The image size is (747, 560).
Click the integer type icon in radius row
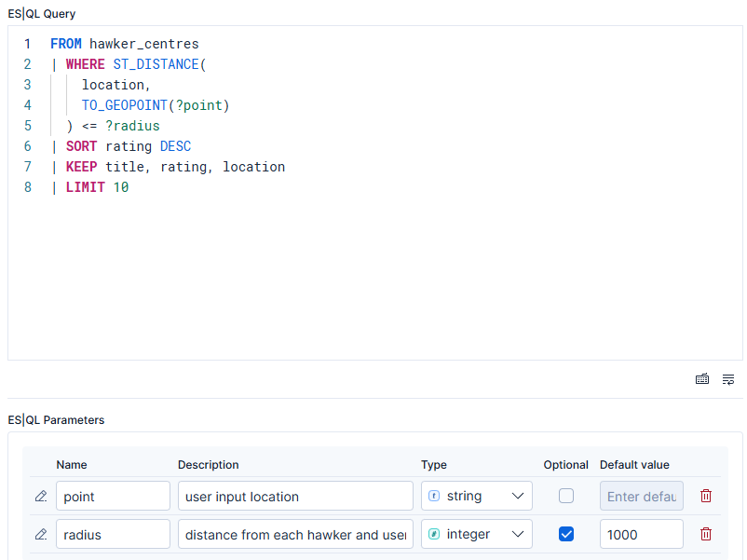(x=433, y=534)
